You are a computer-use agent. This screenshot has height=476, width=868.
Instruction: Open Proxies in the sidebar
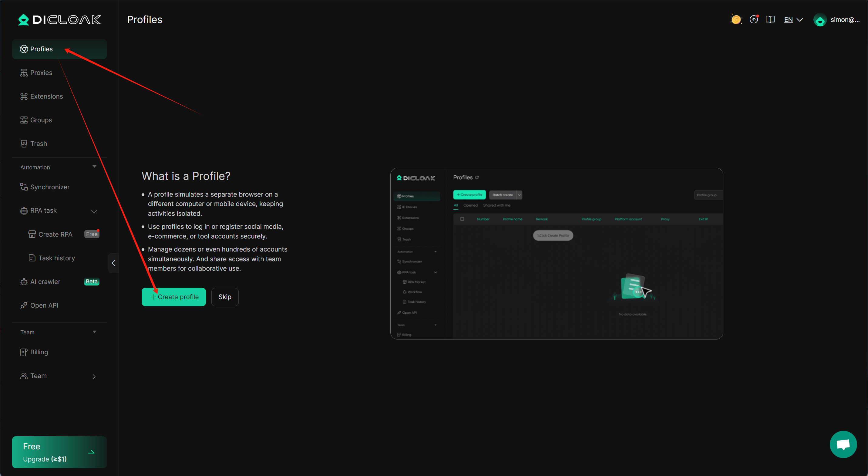point(41,73)
